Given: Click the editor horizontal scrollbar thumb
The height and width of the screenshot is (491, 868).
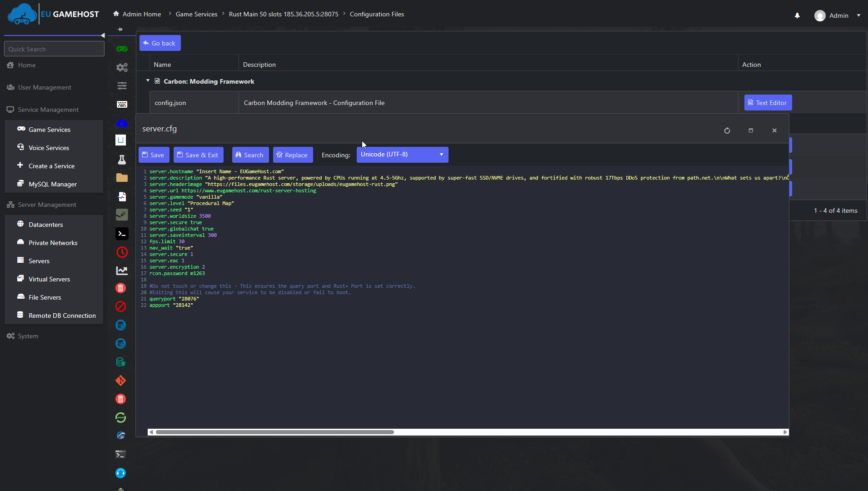Looking at the screenshot, I should click(274, 432).
